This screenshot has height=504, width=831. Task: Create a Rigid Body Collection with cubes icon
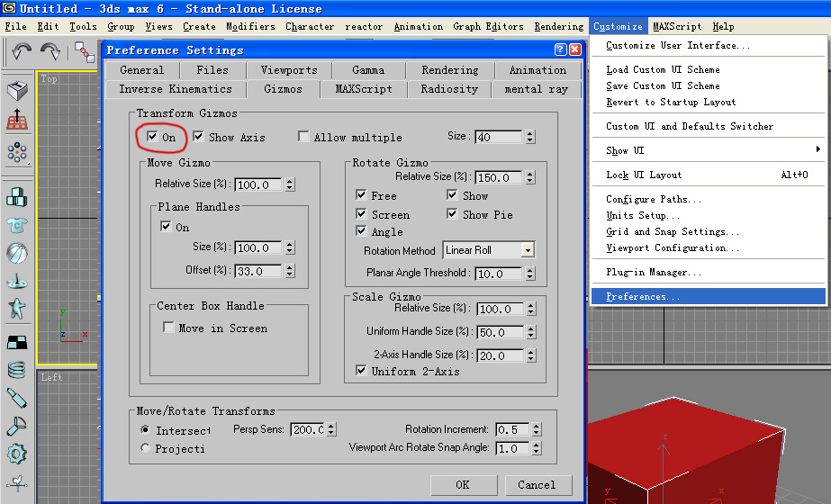pos(17,196)
